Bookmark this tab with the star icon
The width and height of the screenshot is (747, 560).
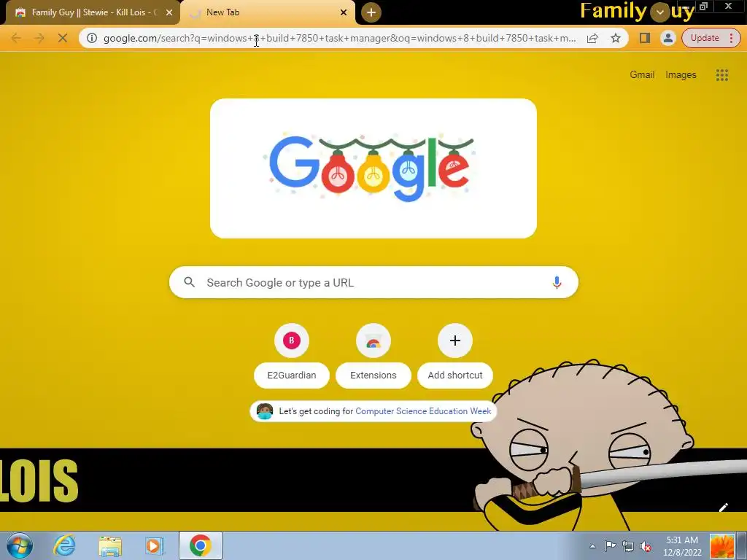616,38
